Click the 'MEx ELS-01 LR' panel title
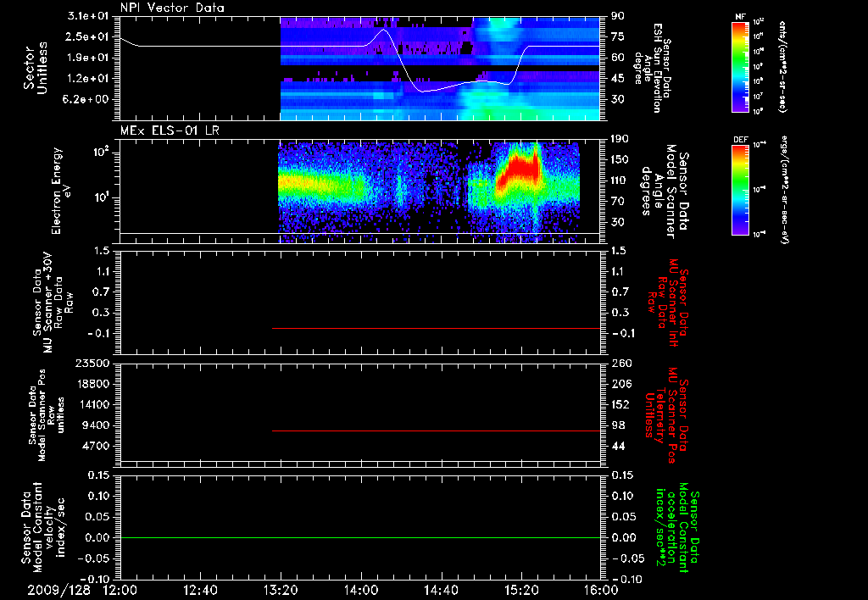The width and height of the screenshot is (868, 600). tap(170, 131)
